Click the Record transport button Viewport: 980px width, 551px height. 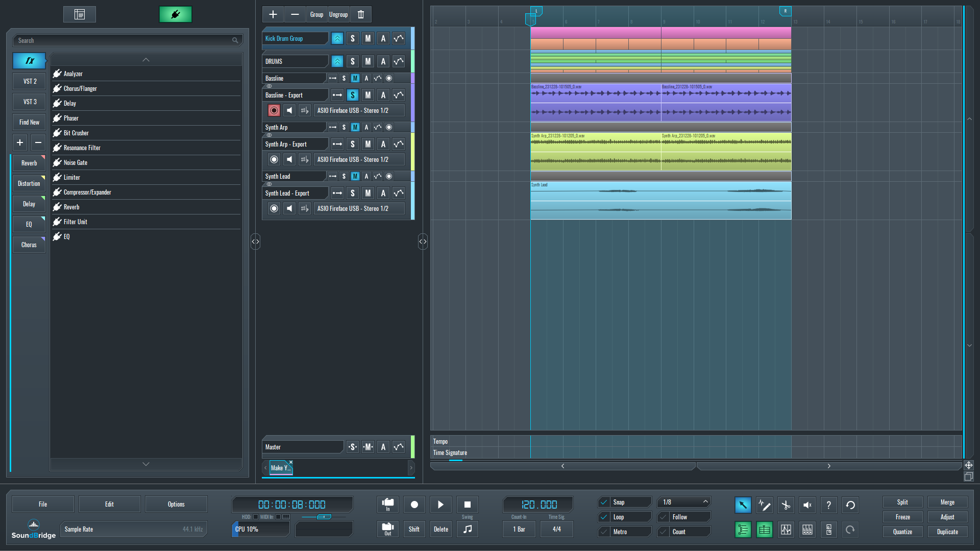414,505
